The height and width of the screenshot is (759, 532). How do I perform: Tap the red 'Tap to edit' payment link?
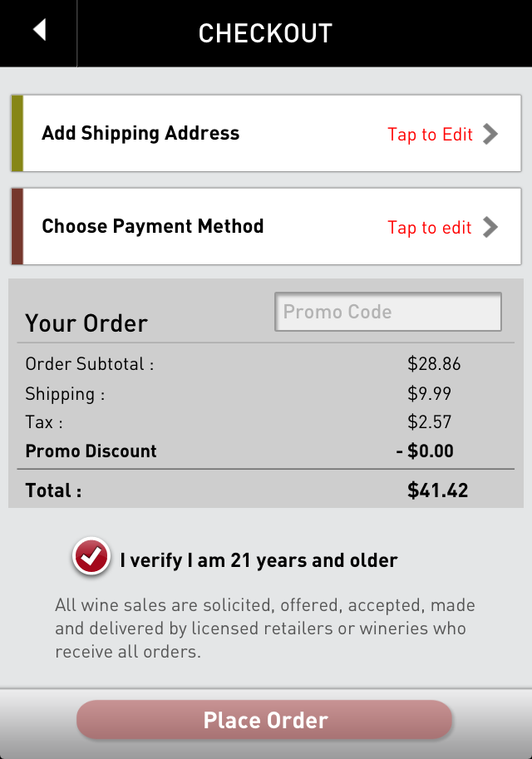point(430,228)
